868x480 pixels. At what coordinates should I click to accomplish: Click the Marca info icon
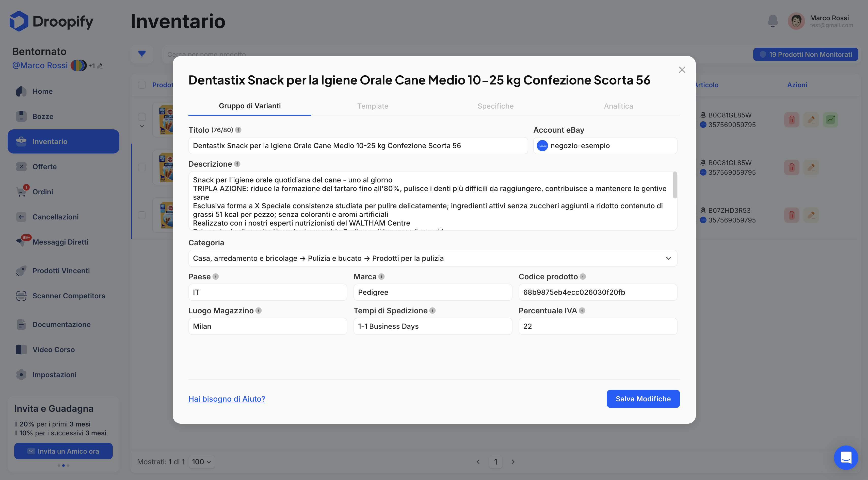pos(381,277)
